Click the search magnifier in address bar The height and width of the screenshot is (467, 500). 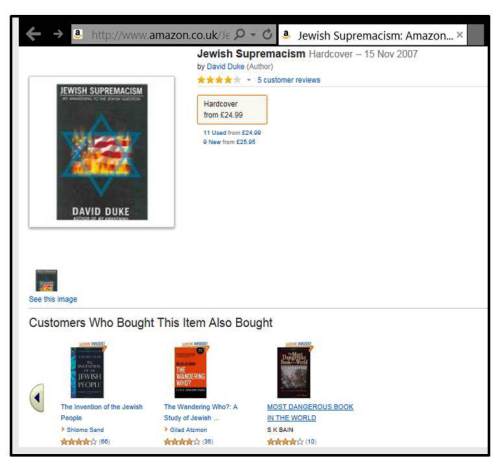(240, 34)
